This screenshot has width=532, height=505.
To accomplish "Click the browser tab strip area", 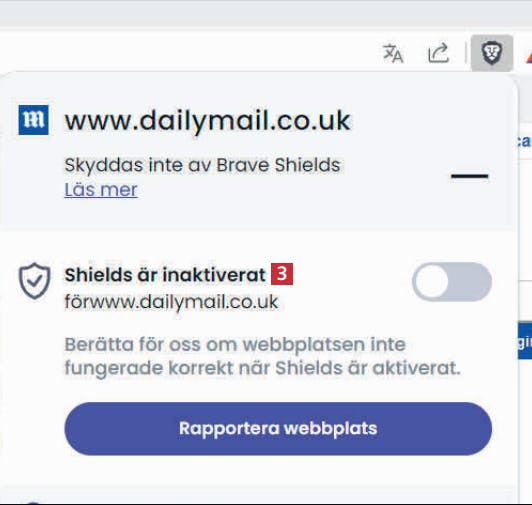I will pyautogui.click(x=266, y=15).
